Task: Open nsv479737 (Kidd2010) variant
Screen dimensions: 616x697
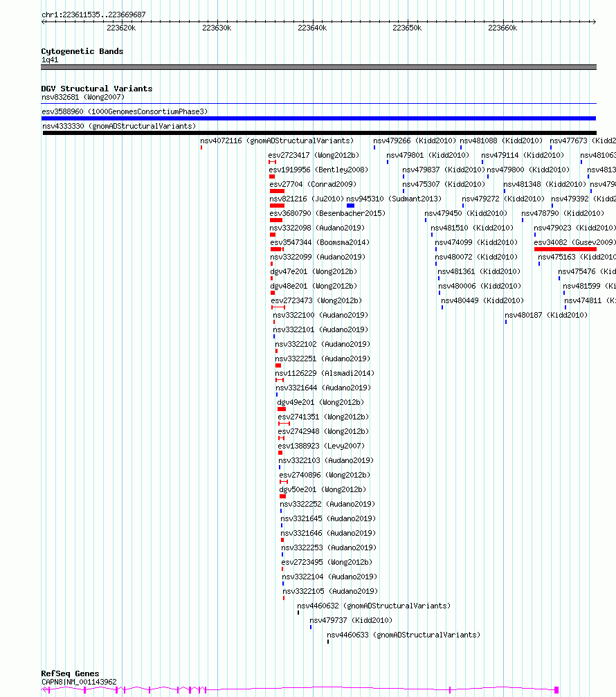Action: click(351, 621)
